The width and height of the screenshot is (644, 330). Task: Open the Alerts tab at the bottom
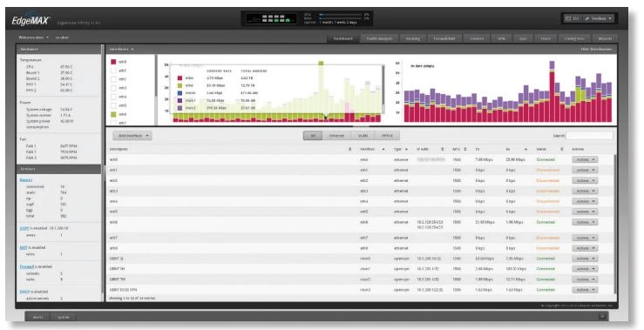point(37,317)
